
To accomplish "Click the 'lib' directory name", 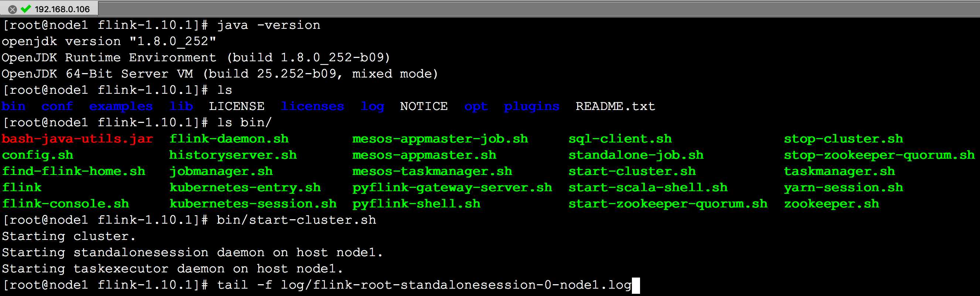I will 181,106.
